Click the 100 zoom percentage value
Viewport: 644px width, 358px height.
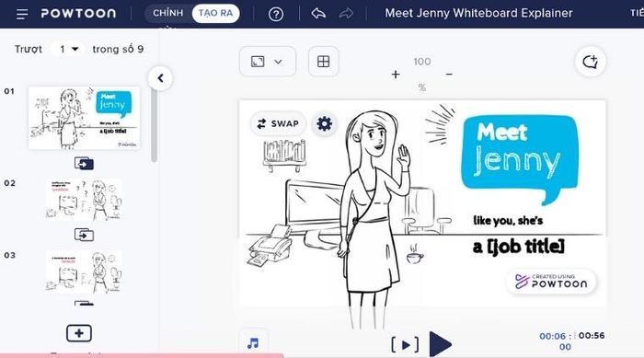[x=422, y=62]
